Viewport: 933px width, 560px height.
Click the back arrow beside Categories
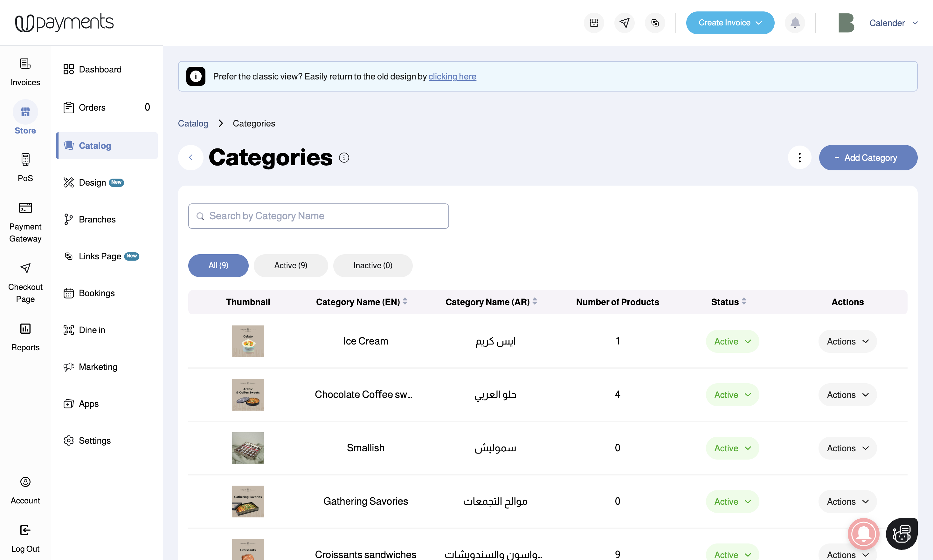191,157
